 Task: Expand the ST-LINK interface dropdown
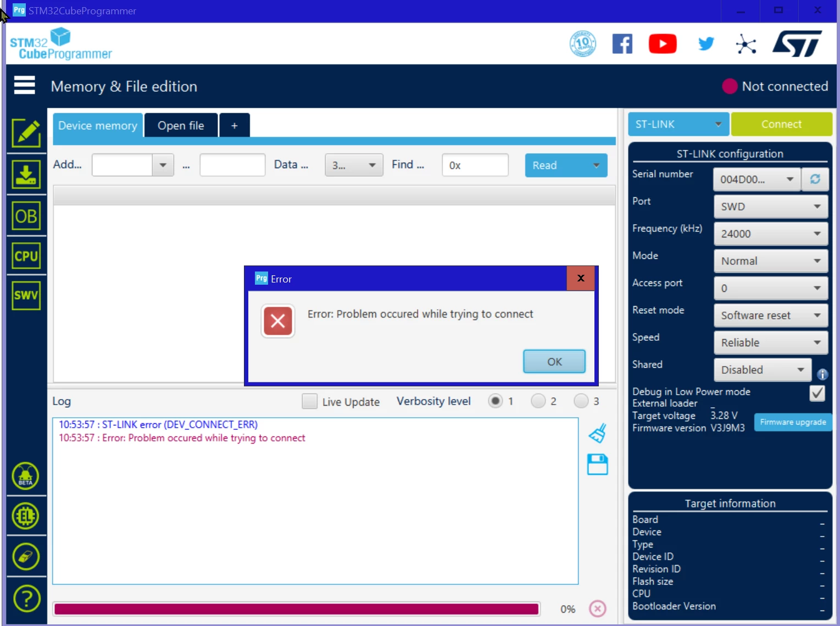tap(678, 124)
